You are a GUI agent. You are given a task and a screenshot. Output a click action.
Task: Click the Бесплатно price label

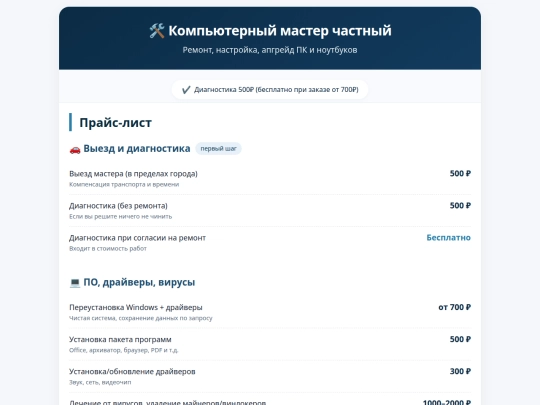tap(448, 238)
